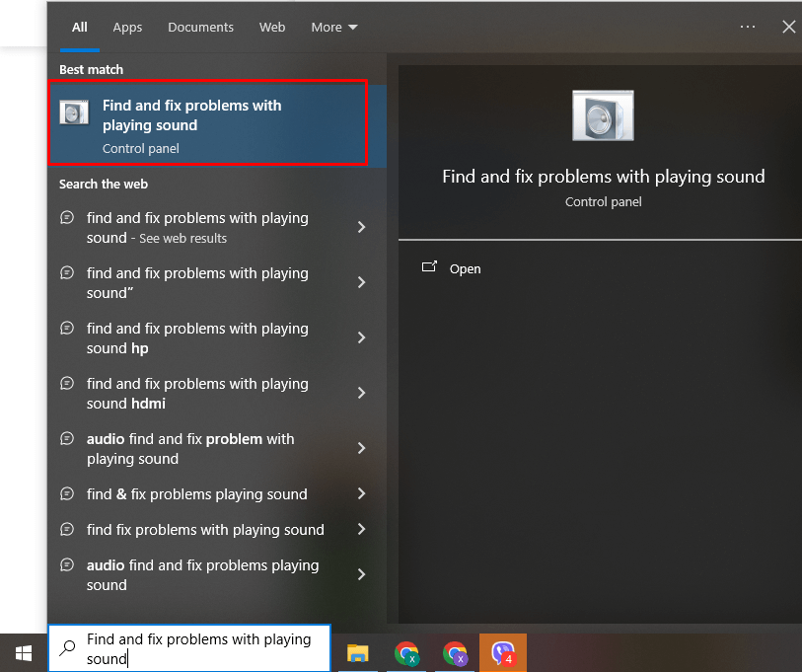Click web search icon beside 'sound hp' suggestion
The image size is (802, 672).
pos(67,328)
